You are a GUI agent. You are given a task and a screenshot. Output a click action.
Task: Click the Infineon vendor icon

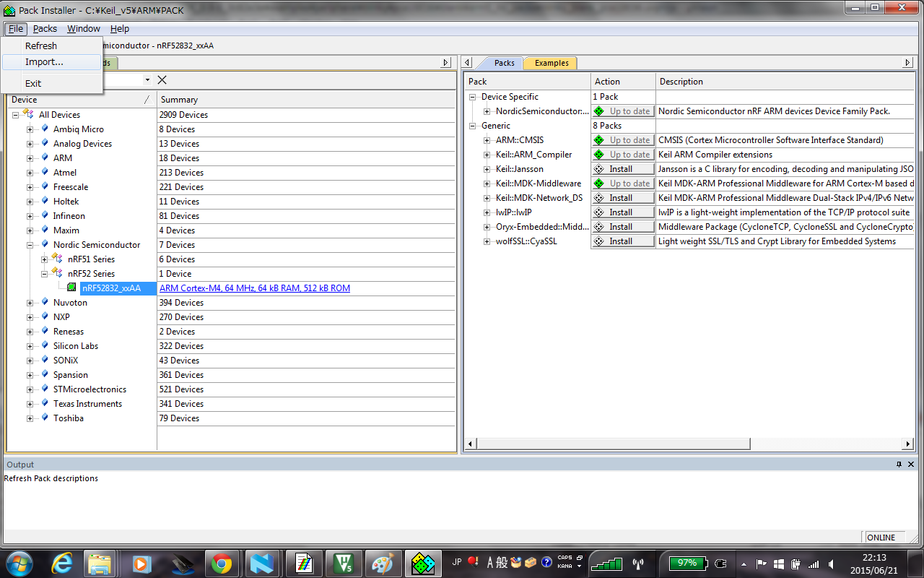(x=45, y=215)
